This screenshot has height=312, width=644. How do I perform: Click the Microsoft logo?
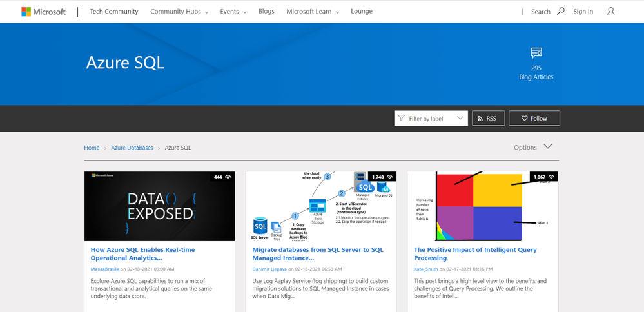pyautogui.click(x=44, y=12)
